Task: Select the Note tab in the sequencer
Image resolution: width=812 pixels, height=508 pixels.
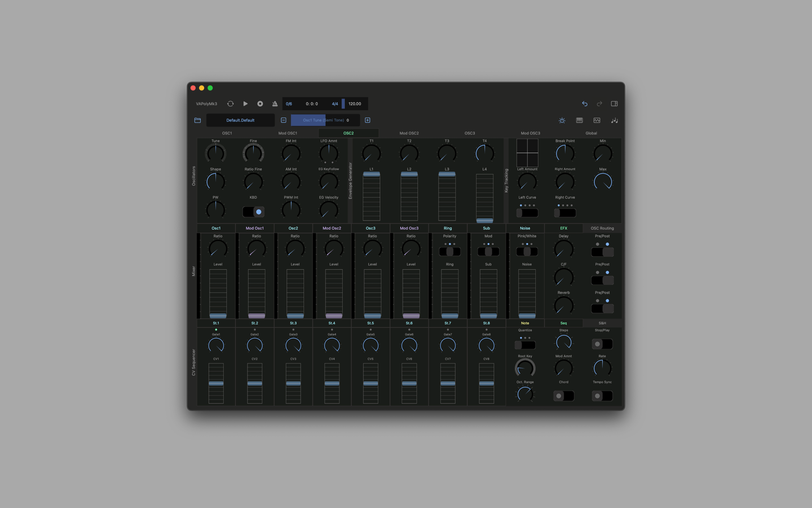Action: tap(525, 323)
